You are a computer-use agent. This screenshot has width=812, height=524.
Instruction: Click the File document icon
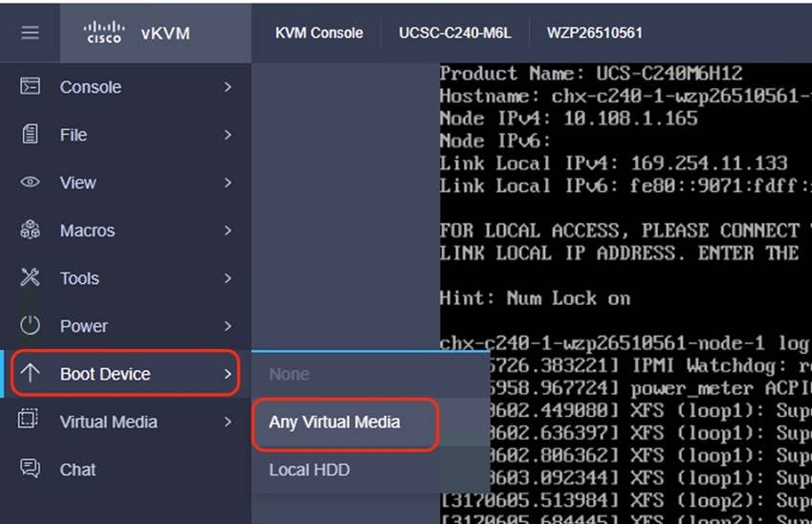point(30,135)
